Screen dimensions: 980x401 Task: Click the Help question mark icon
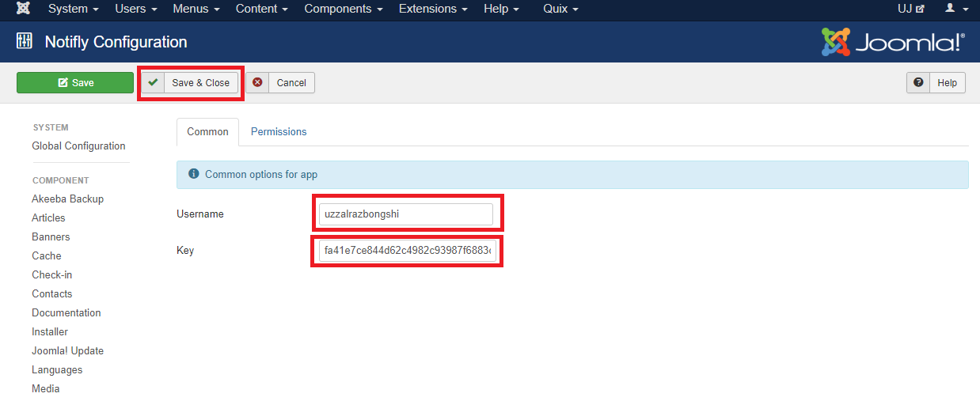918,83
